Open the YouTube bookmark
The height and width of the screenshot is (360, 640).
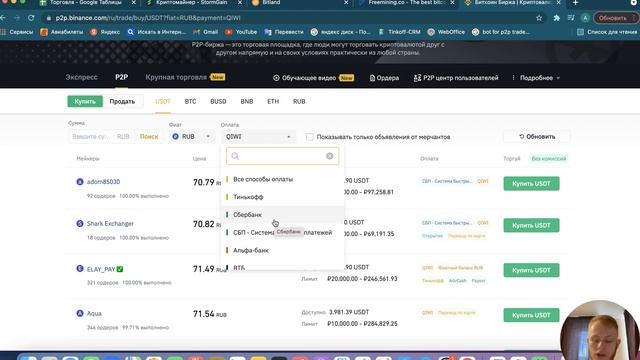coord(241,32)
